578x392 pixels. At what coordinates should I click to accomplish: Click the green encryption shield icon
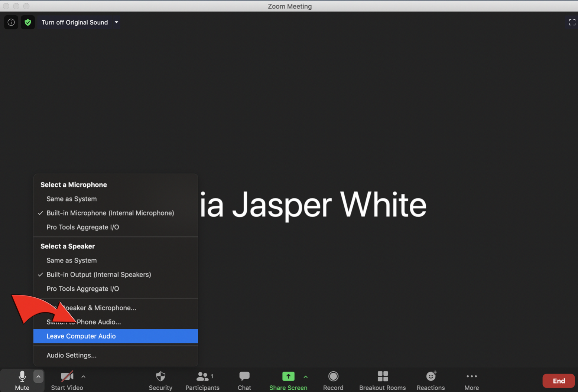pyautogui.click(x=28, y=22)
